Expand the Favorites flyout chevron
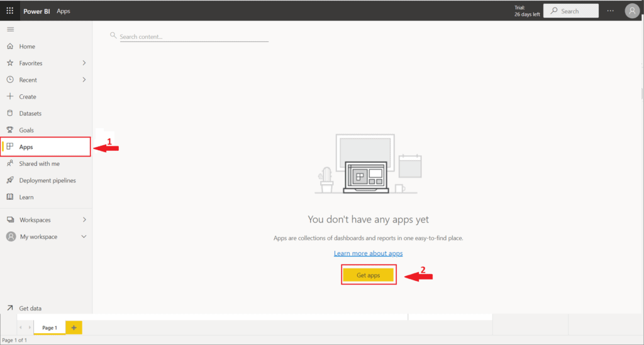The image size is (644, 345). point(84,63)
